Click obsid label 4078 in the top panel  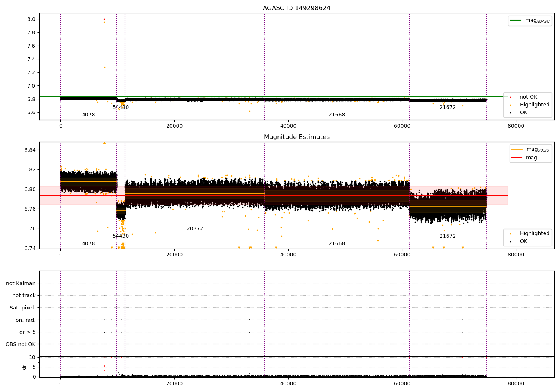click(x=88, y=115)
